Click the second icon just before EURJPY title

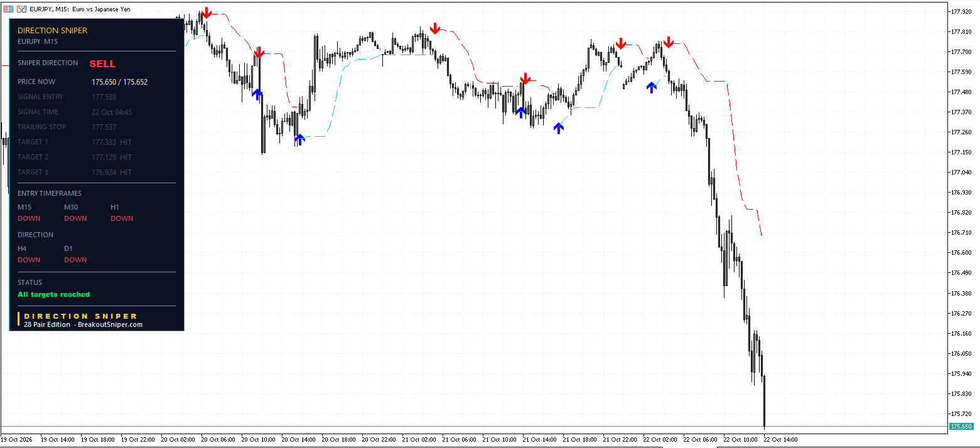pos(21,9)
